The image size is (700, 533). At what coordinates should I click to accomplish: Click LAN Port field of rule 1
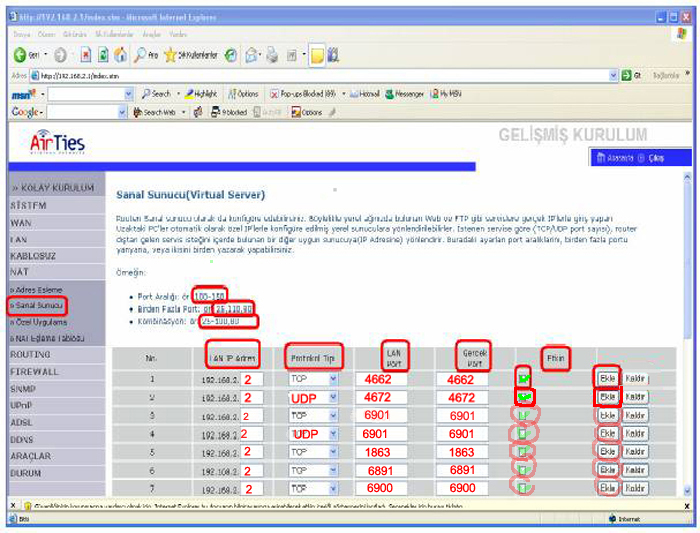pyautogui.click(x=381, y=379)
